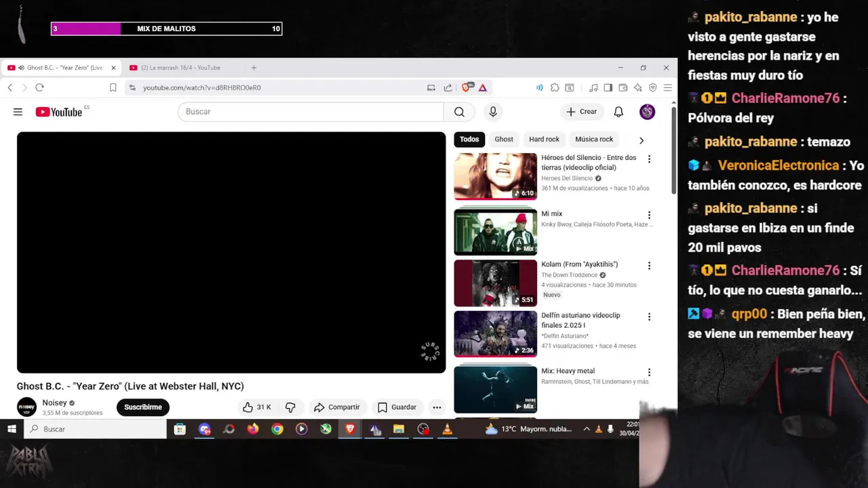Open Firefox from the taskbar
The image size is (868, 488).
[x=253, y=429]
